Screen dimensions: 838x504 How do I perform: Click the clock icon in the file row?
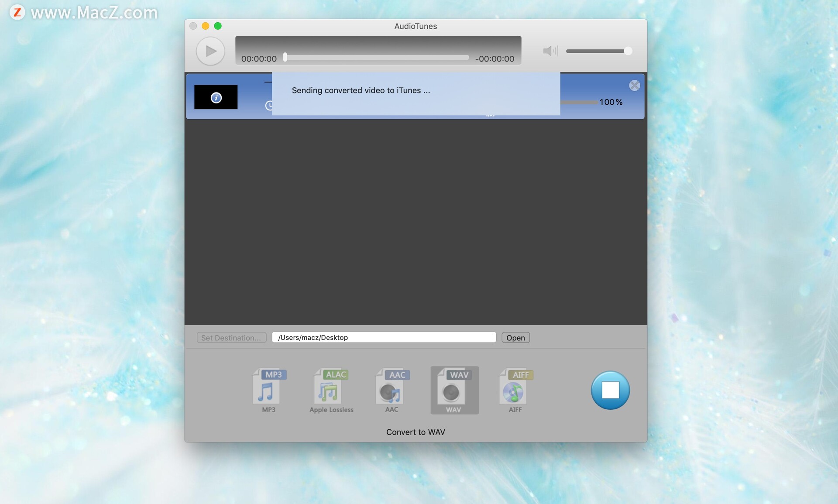coord(270,106)
